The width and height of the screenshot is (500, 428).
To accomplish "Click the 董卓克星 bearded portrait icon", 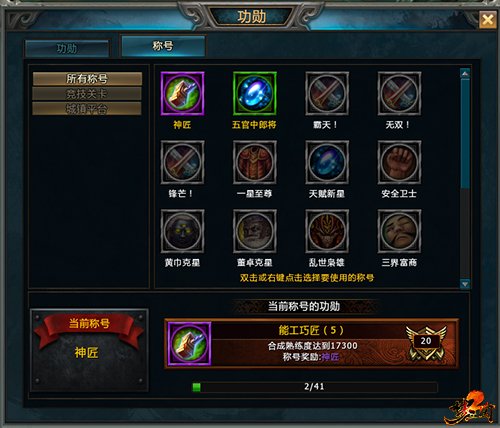I will (255, 231).
